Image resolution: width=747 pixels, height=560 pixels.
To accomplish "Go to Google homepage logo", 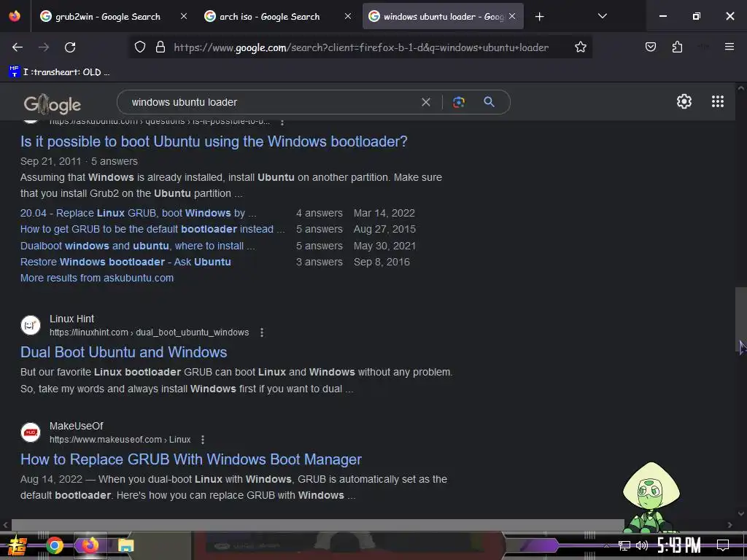I will pyautogui.click(x=53, y=104).
